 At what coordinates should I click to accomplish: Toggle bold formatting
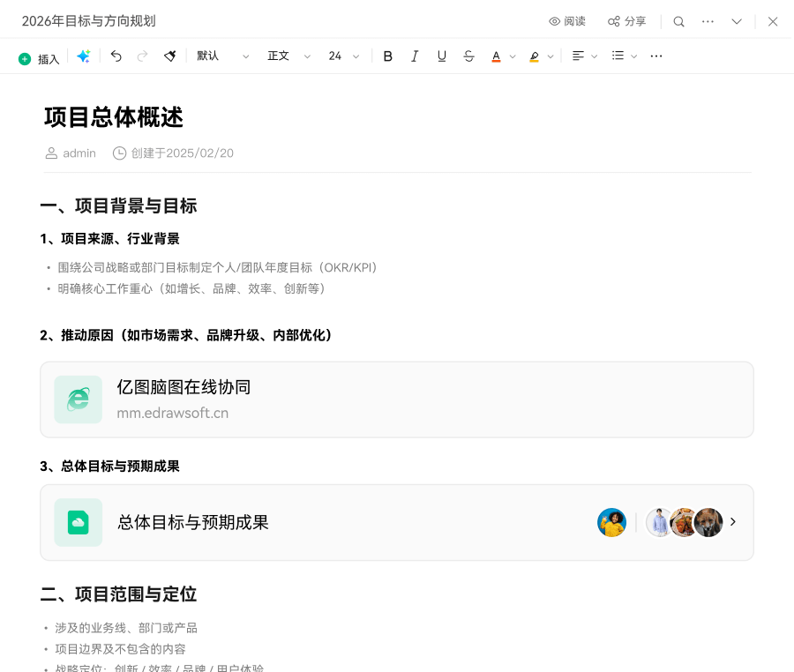click(x=387, y=56)
